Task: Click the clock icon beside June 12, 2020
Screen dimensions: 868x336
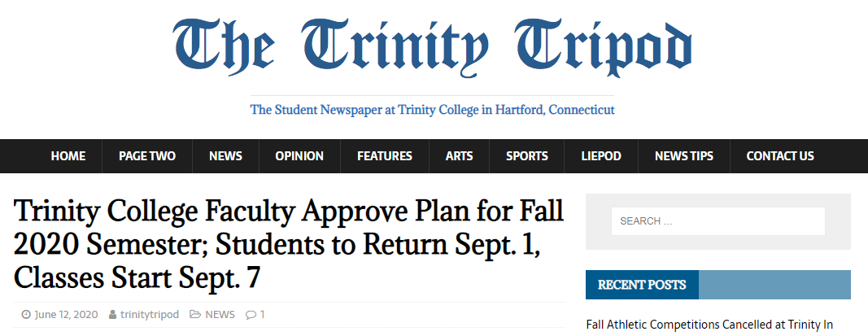Action: [x=26, y=315]
